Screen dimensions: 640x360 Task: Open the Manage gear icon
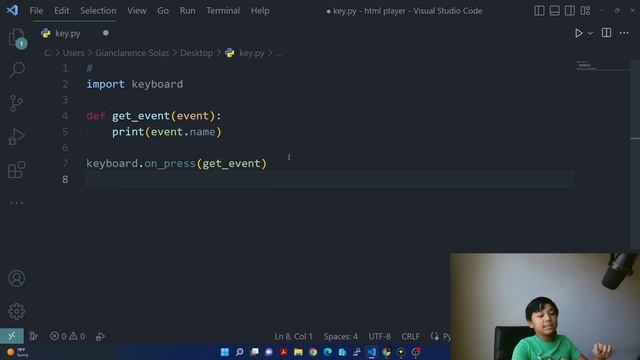(16, 311)
